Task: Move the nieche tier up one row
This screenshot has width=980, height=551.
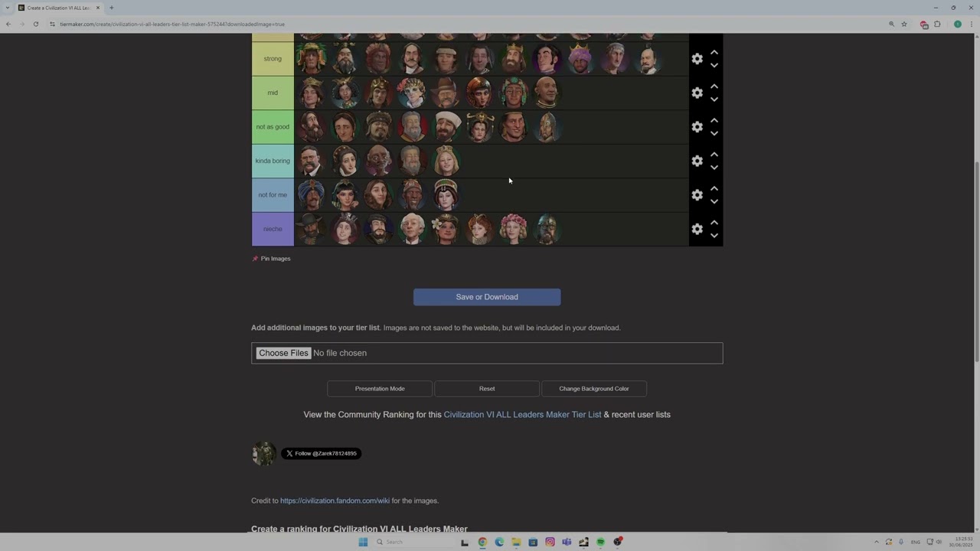Action: coord(714,223)
